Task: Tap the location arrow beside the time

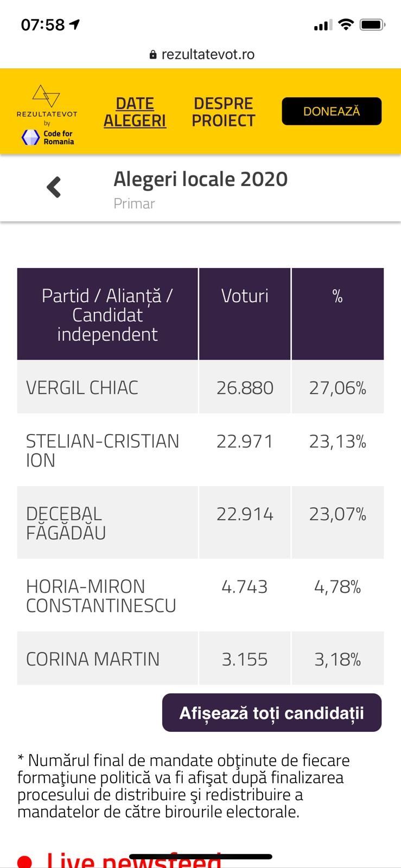Action: [74, 24]
